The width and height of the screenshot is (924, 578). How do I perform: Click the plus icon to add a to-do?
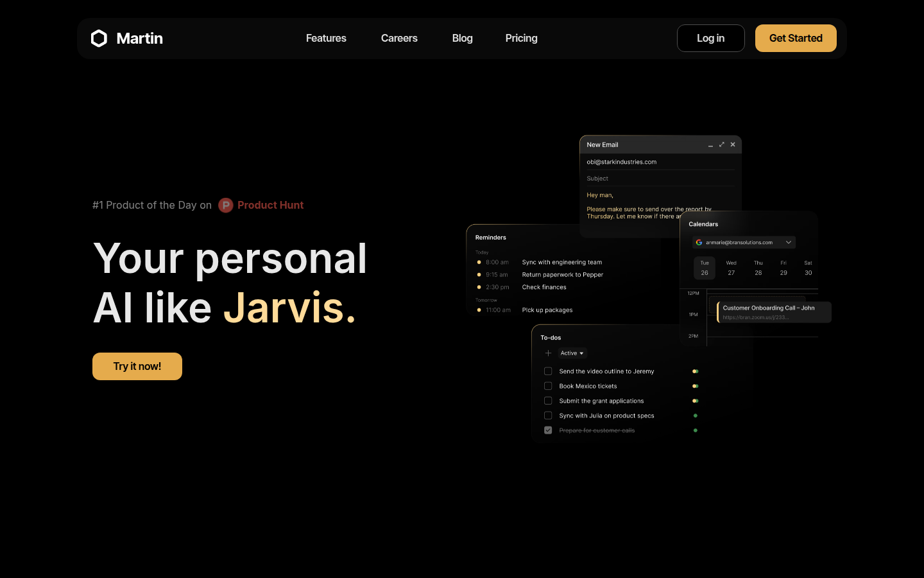(548, 353)
